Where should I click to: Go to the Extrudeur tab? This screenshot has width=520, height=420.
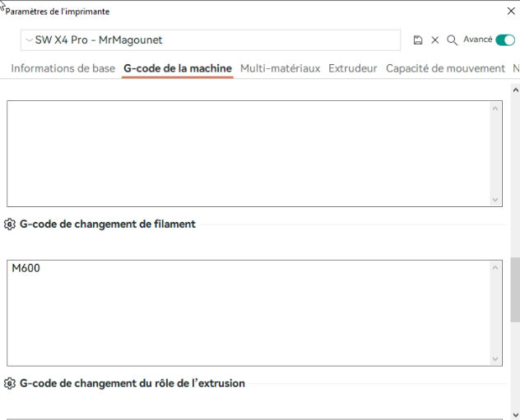pyautogui.click(x=352, y=68)
